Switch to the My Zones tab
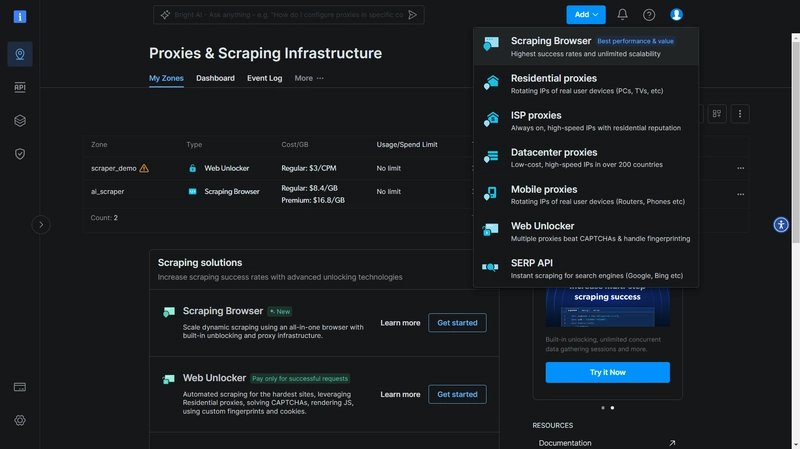The image size is (800, 449). tap(166, 78)
